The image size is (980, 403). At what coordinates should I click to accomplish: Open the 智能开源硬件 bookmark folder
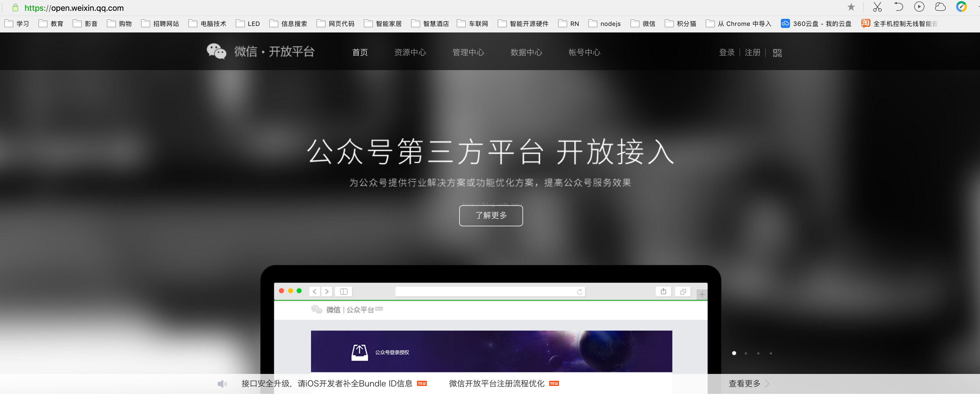point(524,24)
